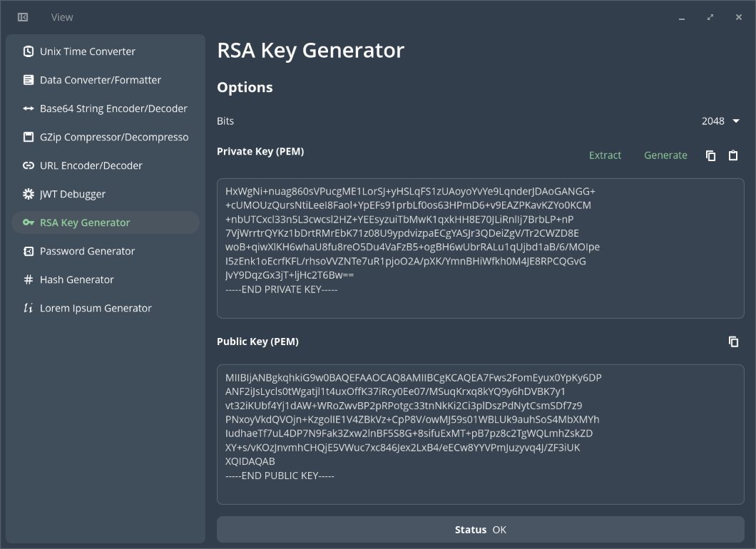756x549 pixels.
Task: Click the URL Encoder link icon
Action: pyautogui.click(x=29, y=165)
